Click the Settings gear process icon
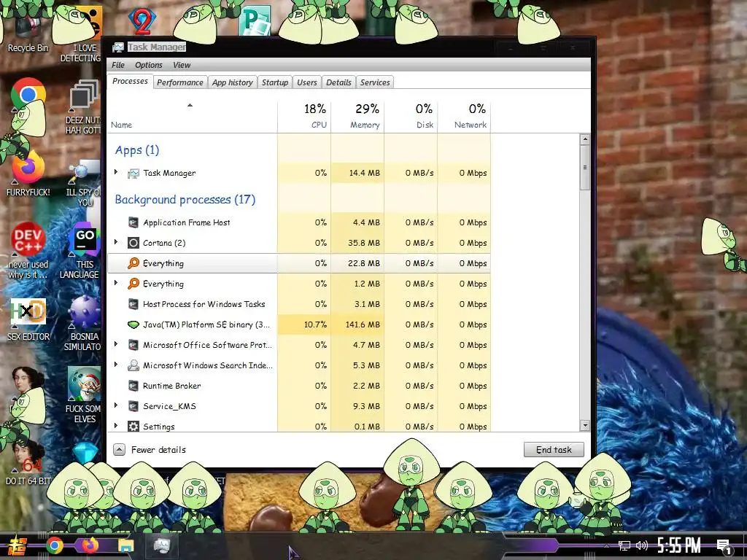 133,426
